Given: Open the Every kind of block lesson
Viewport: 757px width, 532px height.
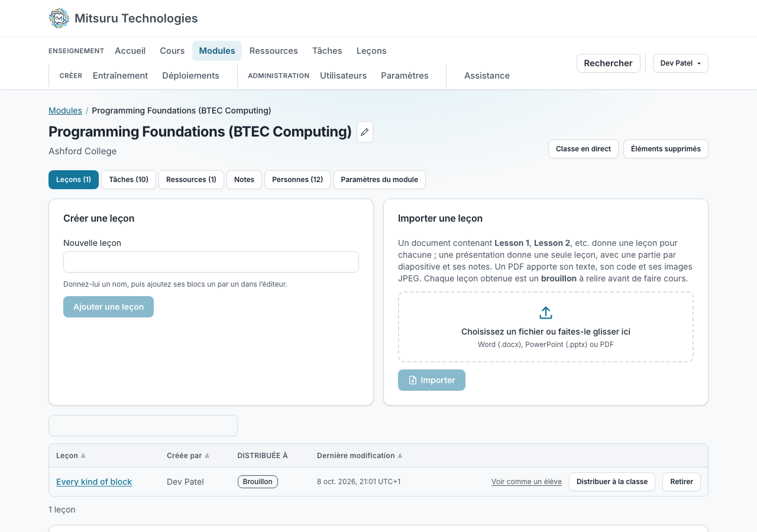Looking at the screenshot, I should coord(94,482).
